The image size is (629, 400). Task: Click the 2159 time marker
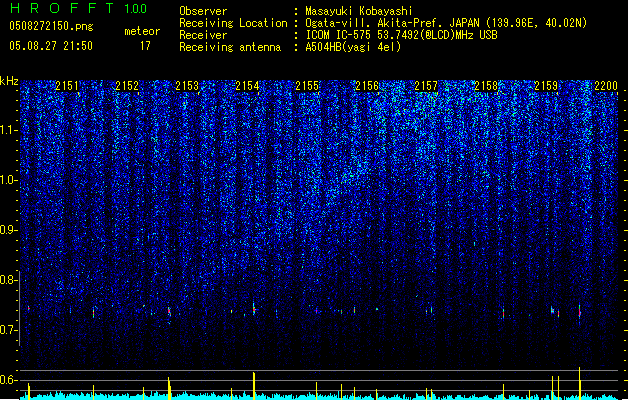(x=546, y=86)
